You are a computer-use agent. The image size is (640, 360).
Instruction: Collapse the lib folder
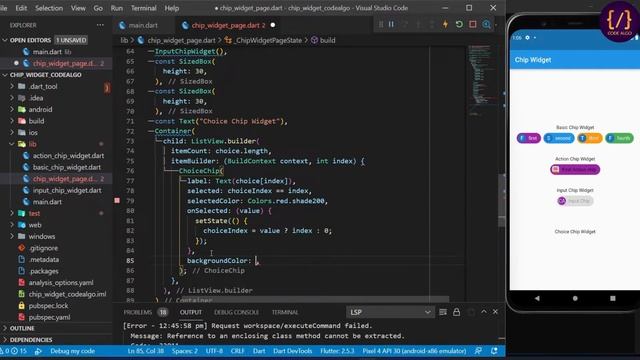[x=12, y=144]
